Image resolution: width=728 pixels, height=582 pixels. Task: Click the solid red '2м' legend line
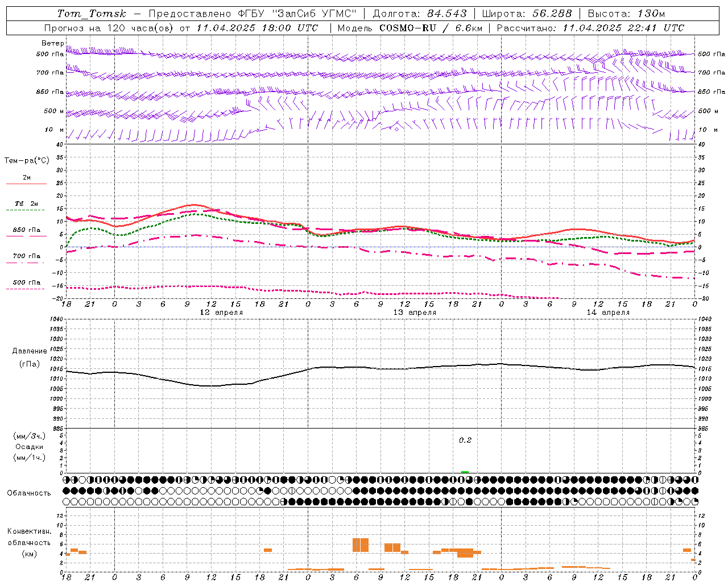[26, 184]
